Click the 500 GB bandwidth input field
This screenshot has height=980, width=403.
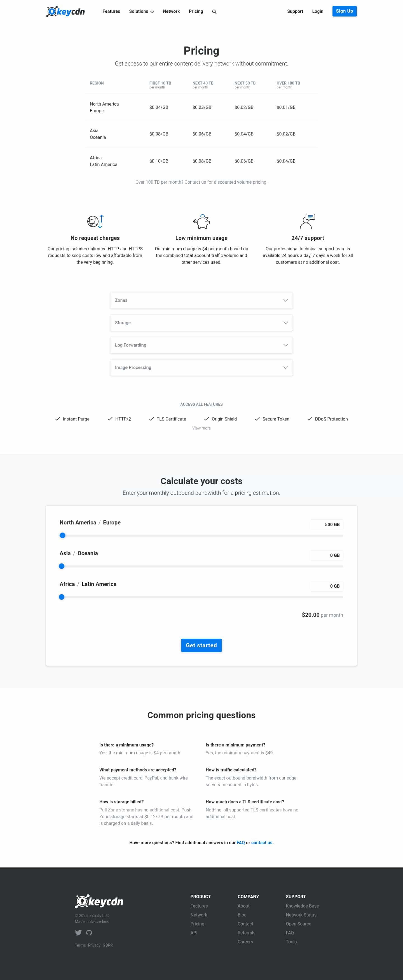pyautogui.click(x=326, y=524)
